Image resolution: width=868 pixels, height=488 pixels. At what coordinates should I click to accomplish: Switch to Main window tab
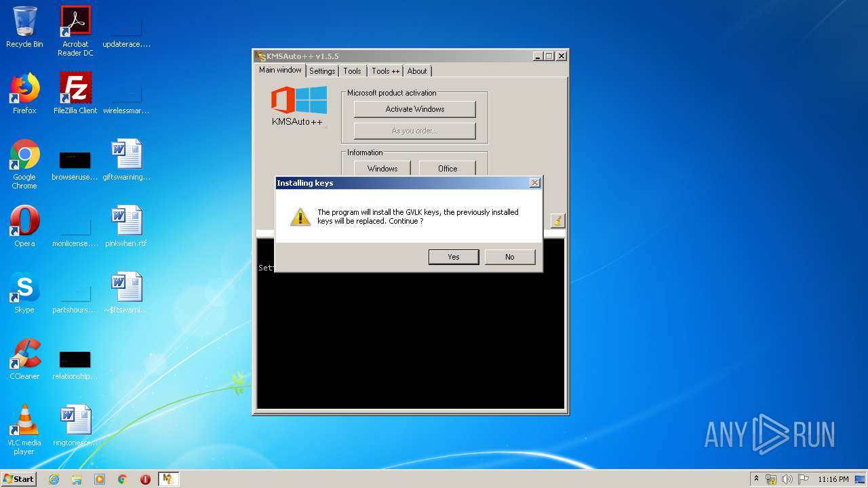coord(280,70)
